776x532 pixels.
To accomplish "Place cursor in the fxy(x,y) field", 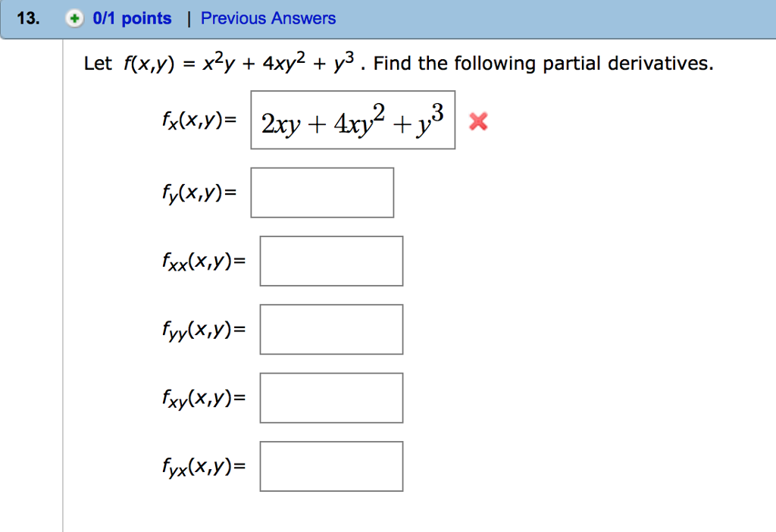I will coord(331,397).
